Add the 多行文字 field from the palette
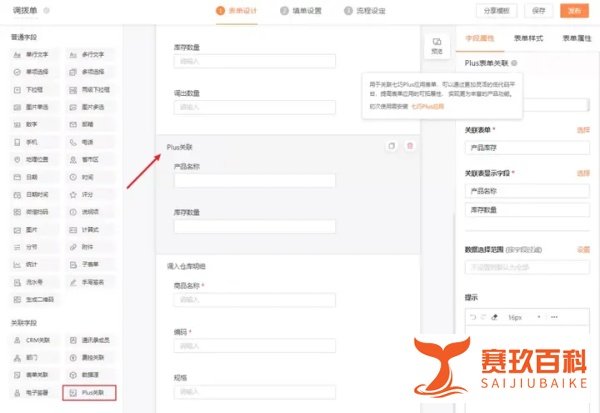This screenshot has width=600, height=413. (90, 55)
